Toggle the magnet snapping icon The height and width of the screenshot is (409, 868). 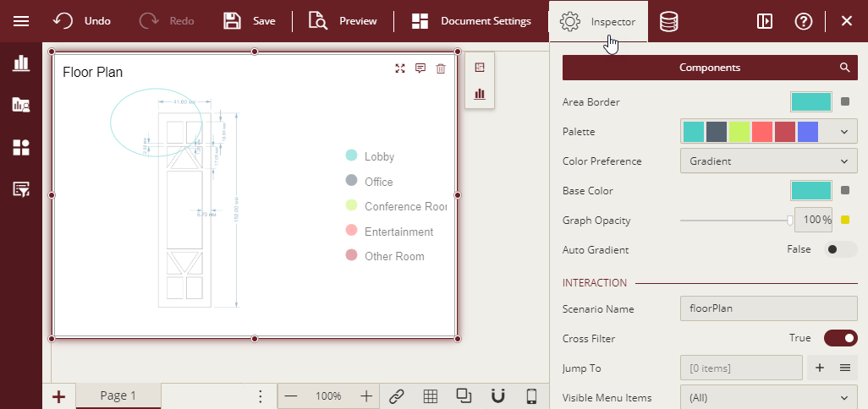click(498, 396)
